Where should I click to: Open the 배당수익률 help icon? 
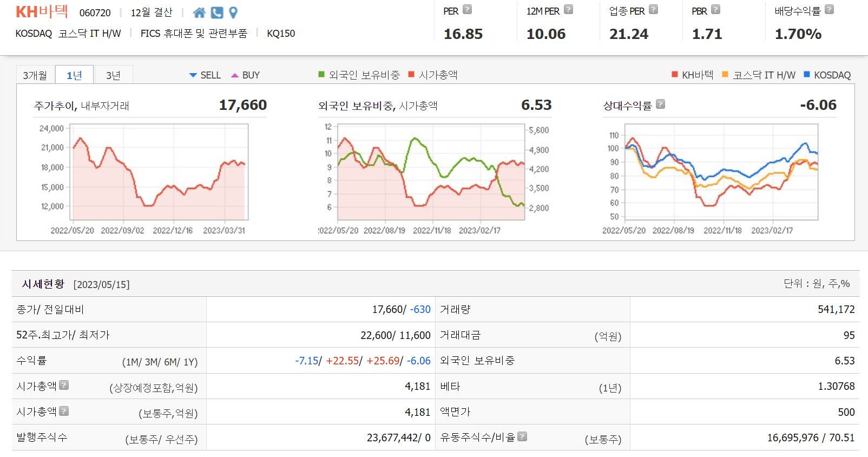pos(829,9)
